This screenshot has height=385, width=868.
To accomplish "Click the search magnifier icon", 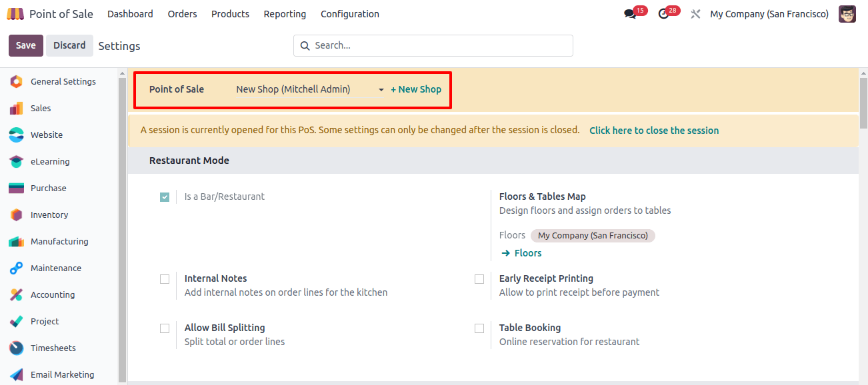I will tap(305, 46).
